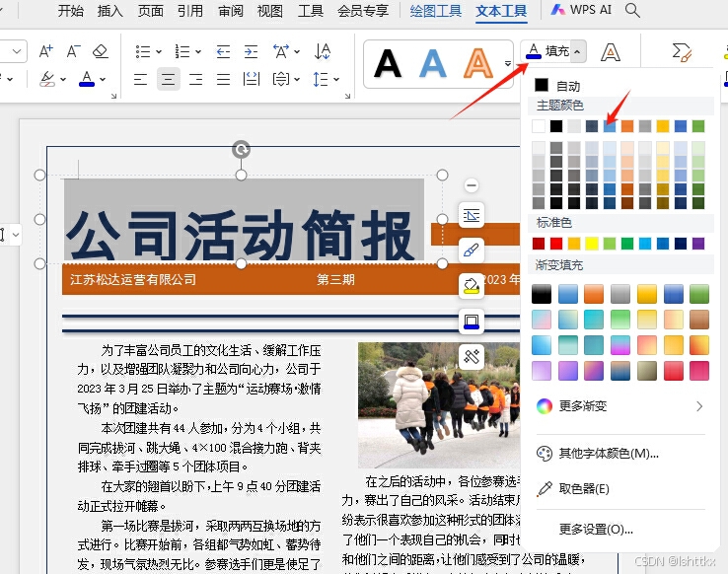Click the 第三期 issue text

coord(335,279)
